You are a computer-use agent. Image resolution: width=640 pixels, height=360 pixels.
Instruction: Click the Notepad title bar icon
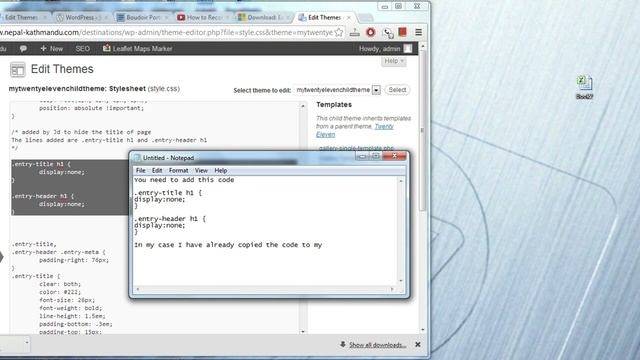[x=137, y=158]
